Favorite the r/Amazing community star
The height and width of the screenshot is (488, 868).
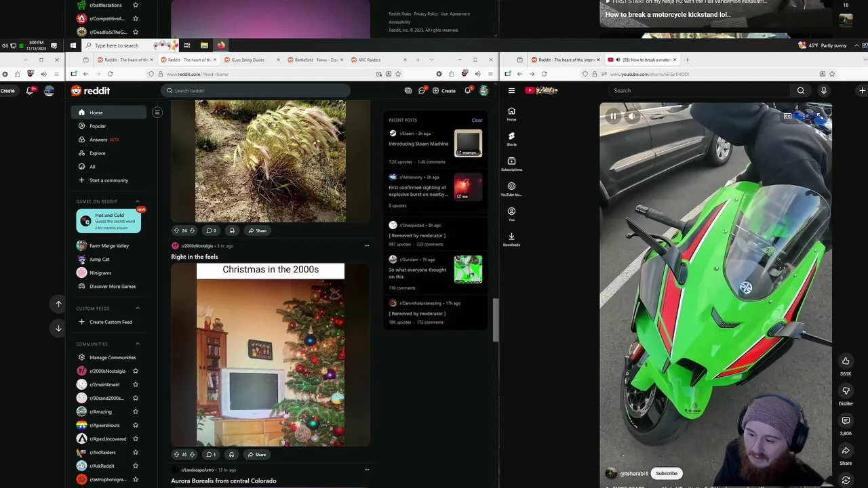tap(136, 411)
